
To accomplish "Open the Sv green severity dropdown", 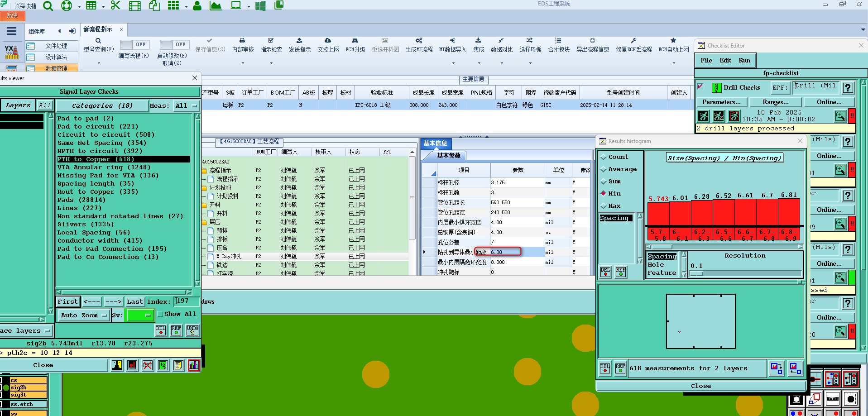I will (140, 315).
